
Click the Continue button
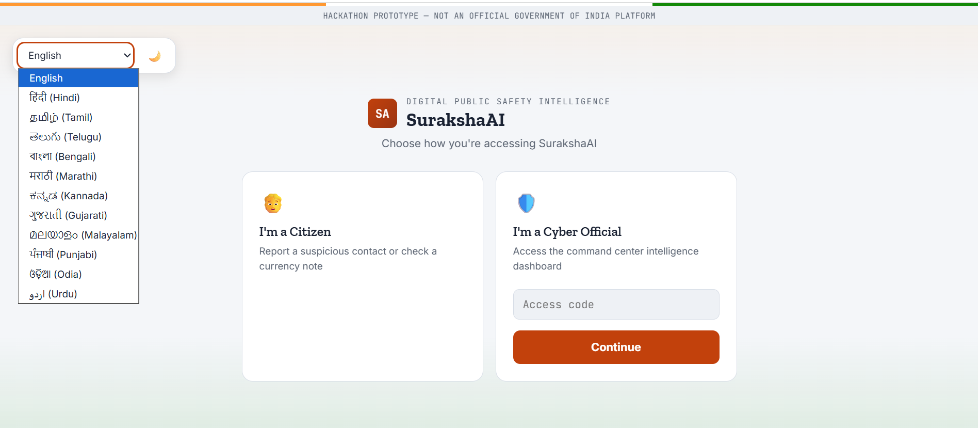pyautogui.click(x=616, y=347)
